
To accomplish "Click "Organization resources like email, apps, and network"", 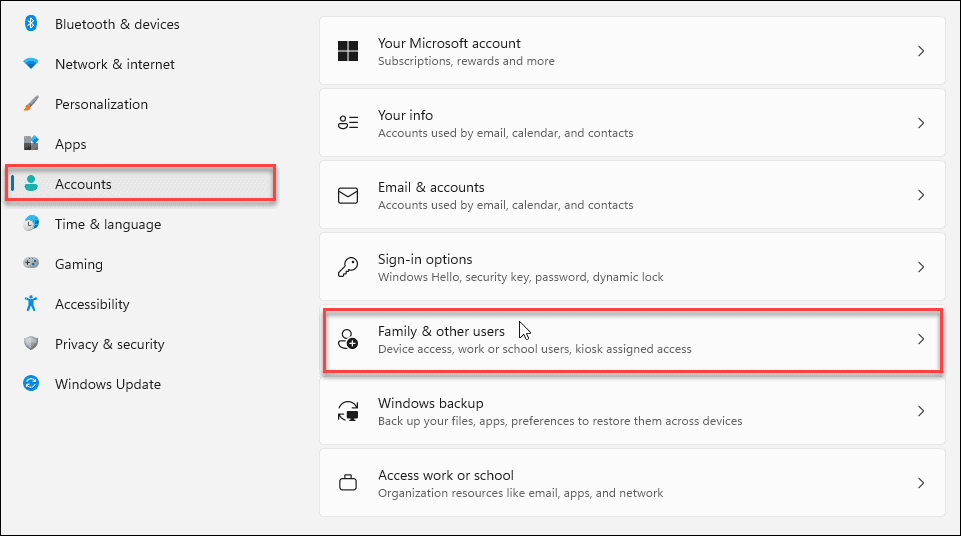I will (x=520, y=493).
